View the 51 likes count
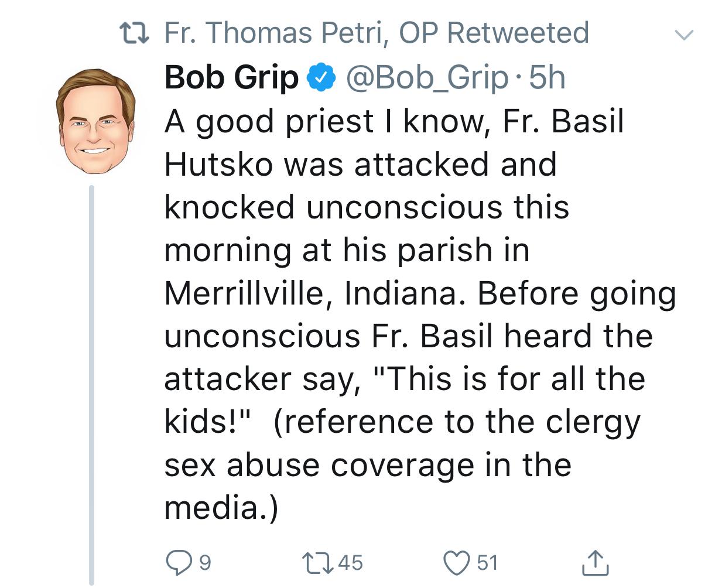The image size is (722, 588). click(487, 563)
